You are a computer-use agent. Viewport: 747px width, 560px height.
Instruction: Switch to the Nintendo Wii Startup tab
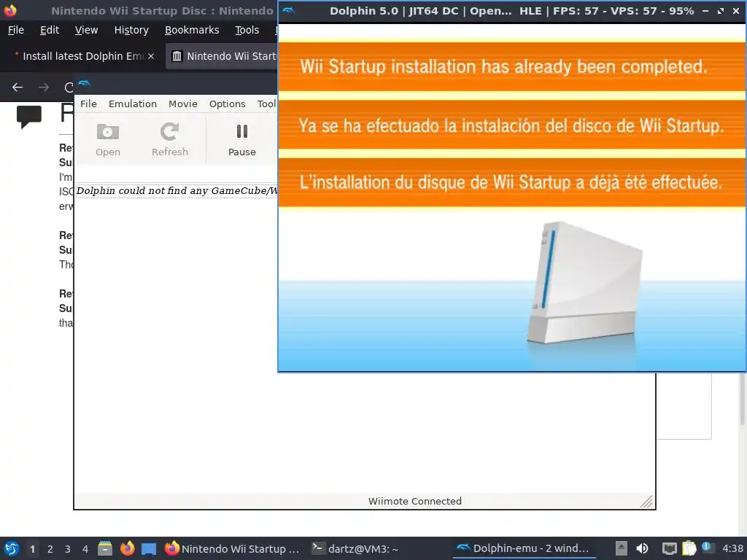pos(222,56)
